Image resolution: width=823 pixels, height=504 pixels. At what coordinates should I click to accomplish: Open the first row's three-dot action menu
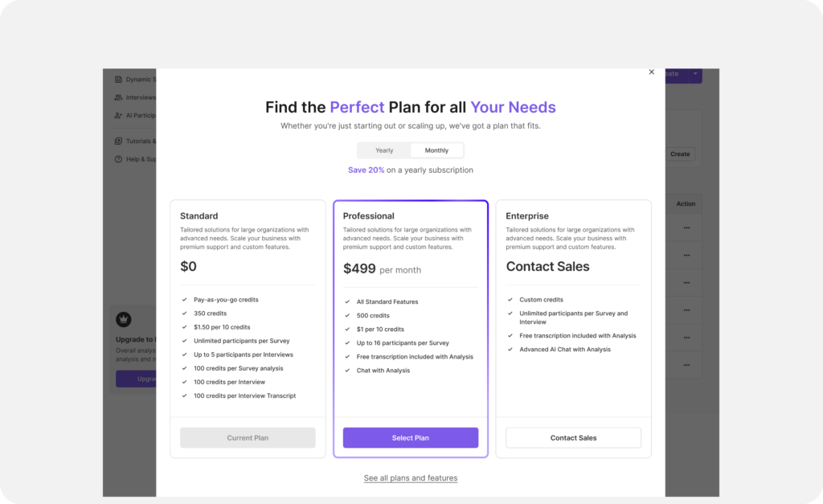point(686,227)
